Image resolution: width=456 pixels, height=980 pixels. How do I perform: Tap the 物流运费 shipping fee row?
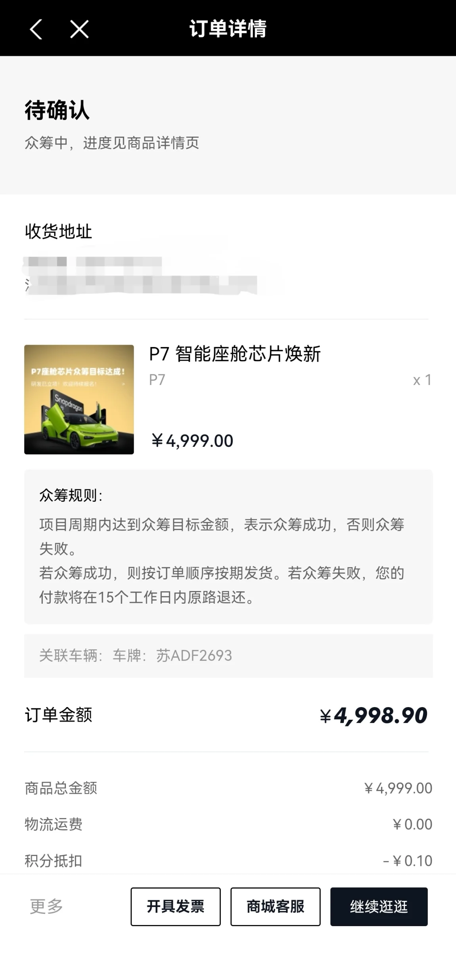tap(228, 824)
